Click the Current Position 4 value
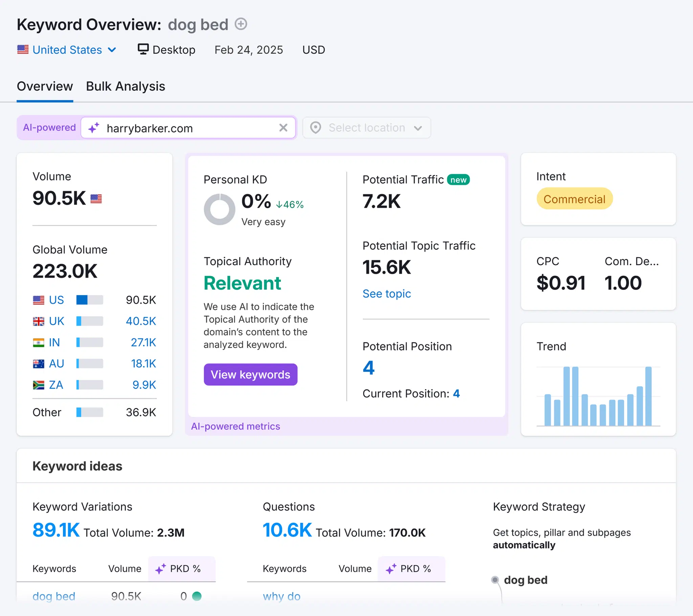 tap(456, 394)
